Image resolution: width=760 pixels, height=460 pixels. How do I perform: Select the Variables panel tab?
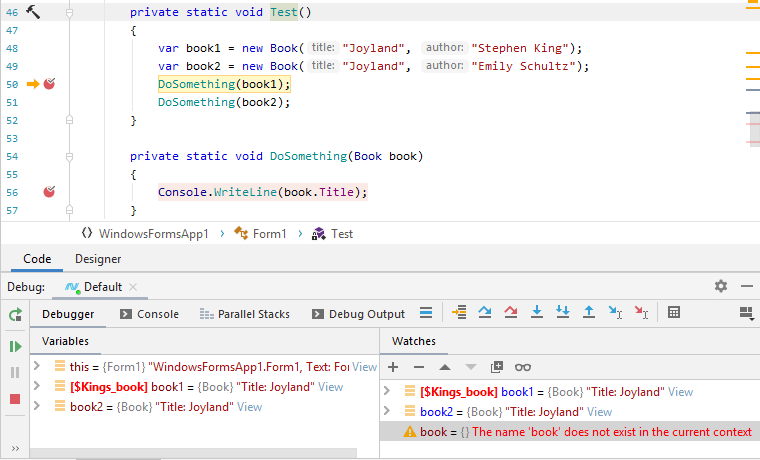click(65, 341)
